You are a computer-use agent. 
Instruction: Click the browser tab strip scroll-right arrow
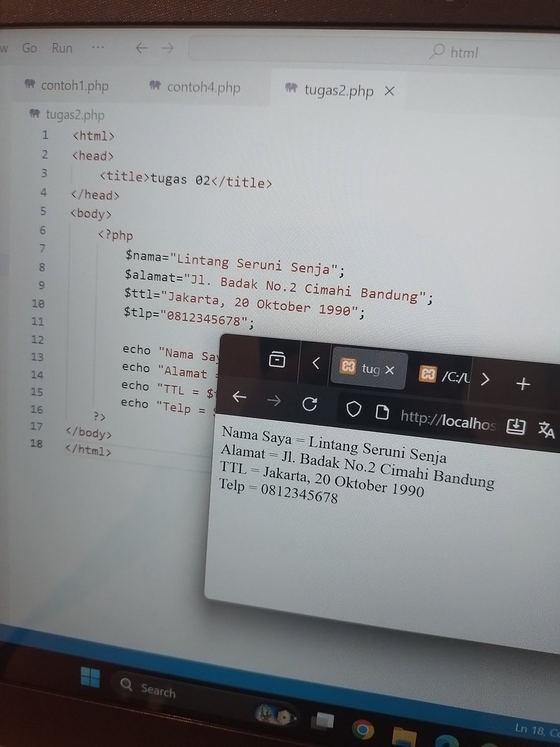pos(486,378)
